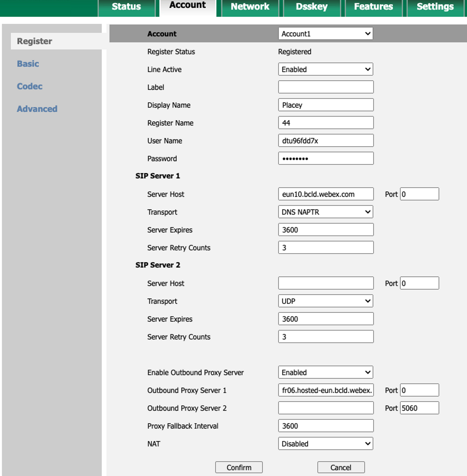Click the SIP Server 2 heading
Viewport: 467px width, 476px height.
(x=158, y=265)
